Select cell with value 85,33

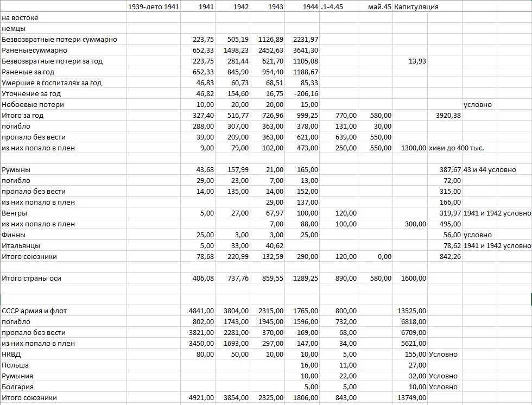302,83
